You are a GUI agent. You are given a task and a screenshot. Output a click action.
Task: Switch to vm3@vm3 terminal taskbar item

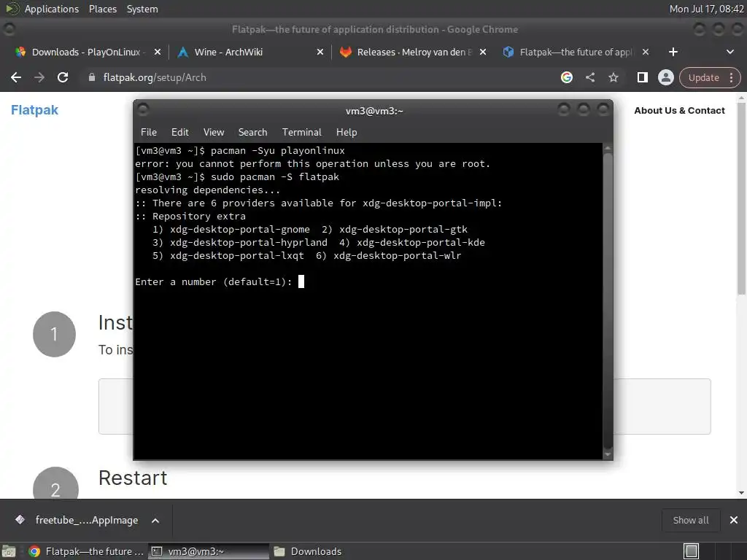pos(208,551)
